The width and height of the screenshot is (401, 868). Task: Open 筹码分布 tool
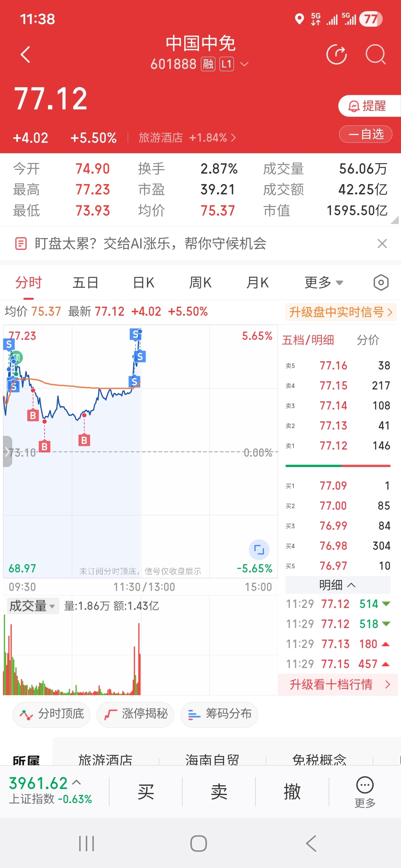pos(219,714)
